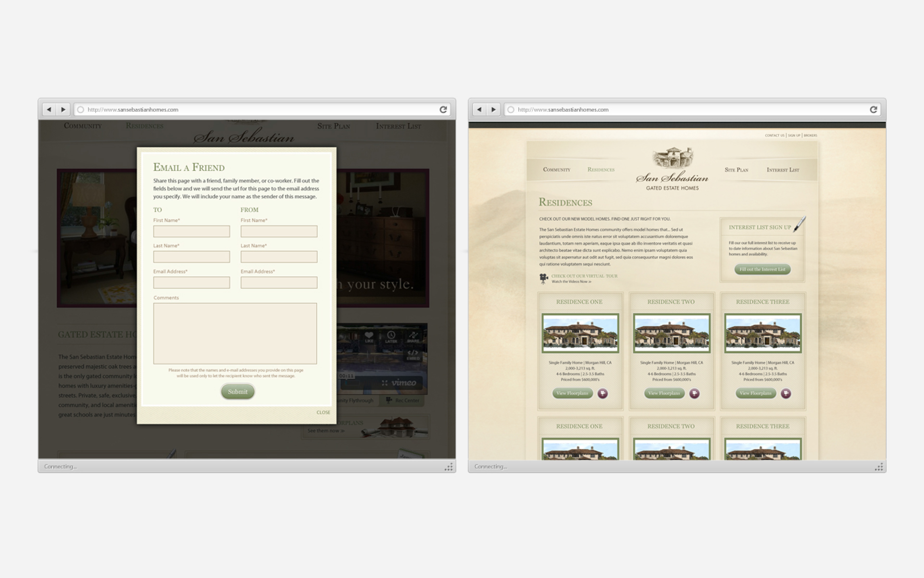
Task: Click the round purple icon under Residence Two
Action: 694,393
